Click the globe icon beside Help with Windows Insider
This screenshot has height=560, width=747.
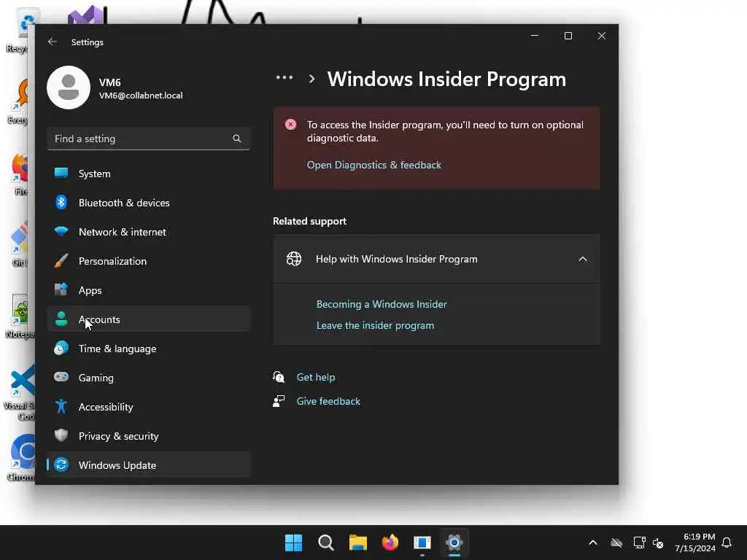pos(294,259)
